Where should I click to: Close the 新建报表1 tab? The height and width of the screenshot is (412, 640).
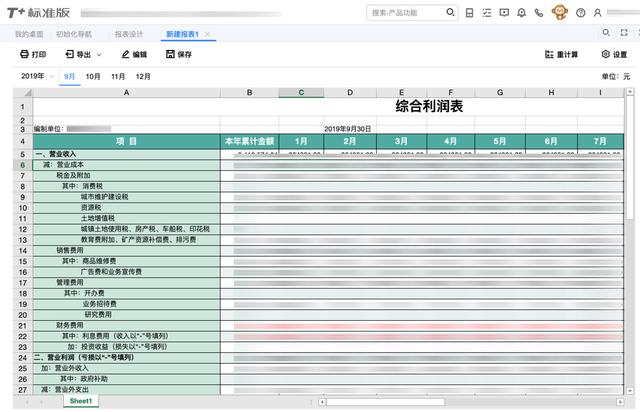(x=207, y=34)
